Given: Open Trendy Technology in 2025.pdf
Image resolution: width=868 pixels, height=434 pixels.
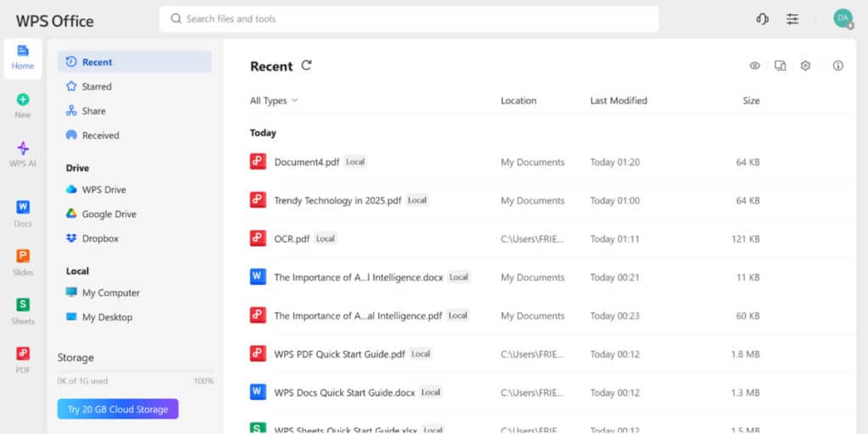Looking at the screenshot, I should pyautogui.click(x=337, y=200).
